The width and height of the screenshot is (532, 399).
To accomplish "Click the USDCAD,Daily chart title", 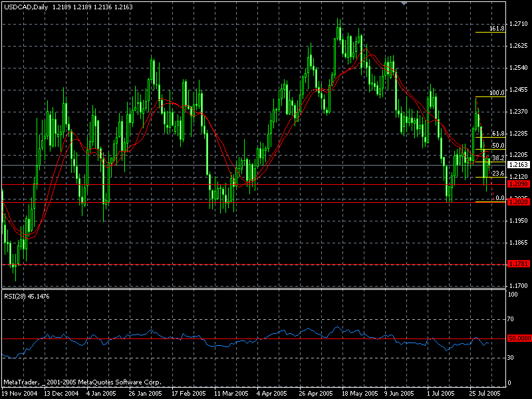I will coord(26,7).
